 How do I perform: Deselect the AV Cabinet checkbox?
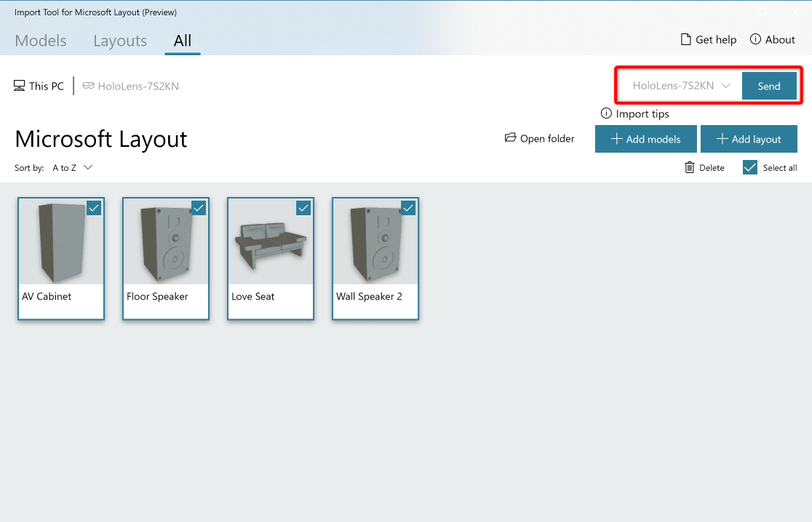click(x=94, y=208)
